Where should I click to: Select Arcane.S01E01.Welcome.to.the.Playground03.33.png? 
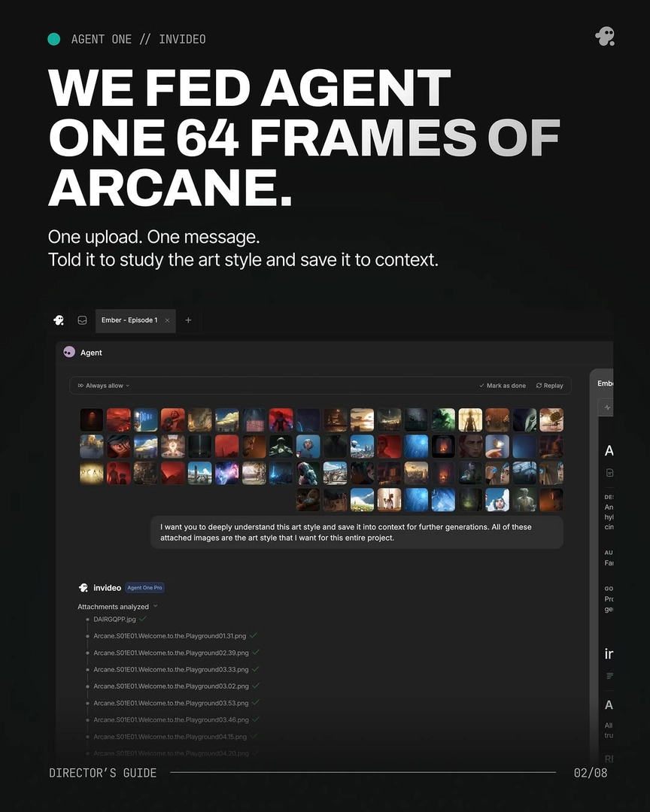click(x=171, y=670)
